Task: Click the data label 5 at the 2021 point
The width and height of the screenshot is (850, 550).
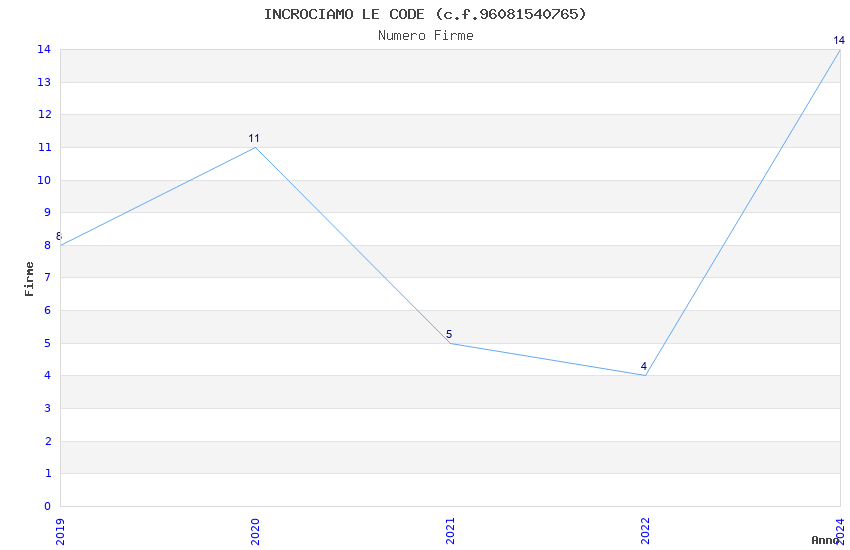Action: pos(449,334)
